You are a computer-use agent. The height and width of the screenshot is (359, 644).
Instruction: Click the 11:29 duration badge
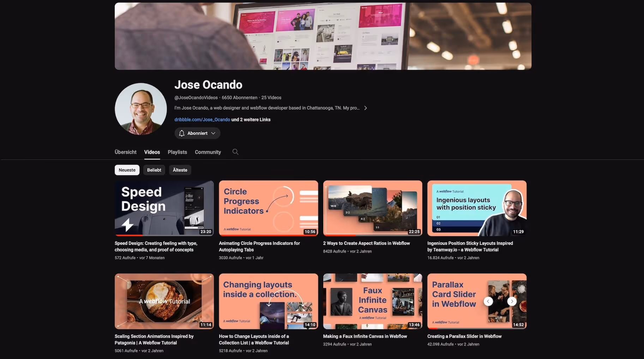tap(518, 232)
